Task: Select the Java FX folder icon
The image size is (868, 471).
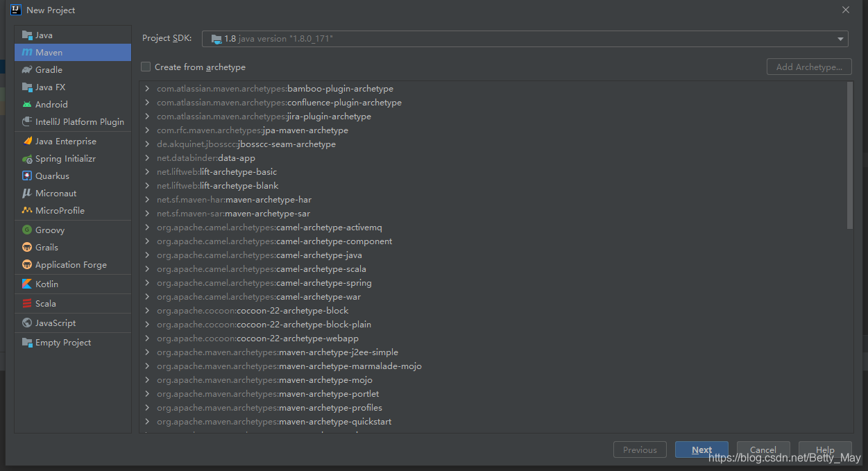Action: (x=27, y=87)
